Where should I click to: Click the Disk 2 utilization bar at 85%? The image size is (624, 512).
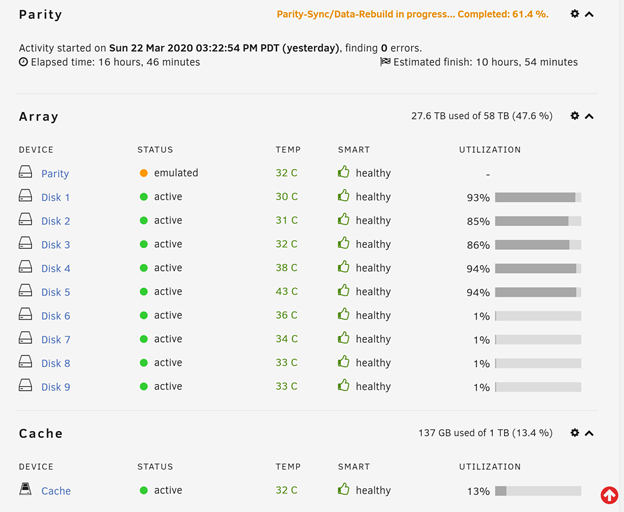538,221
